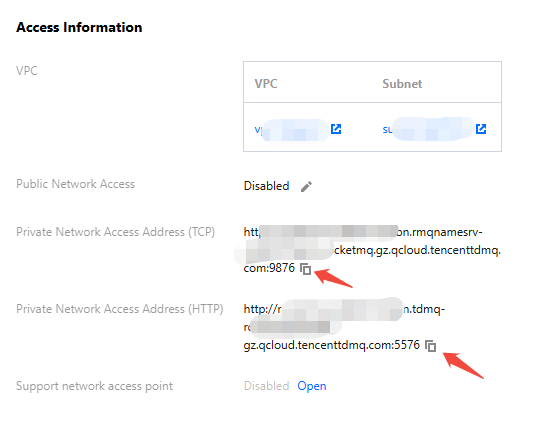This screenshot has width=533, height=445.
Task: Open the Subnet ID external link icon
Action: pos(481,129)
